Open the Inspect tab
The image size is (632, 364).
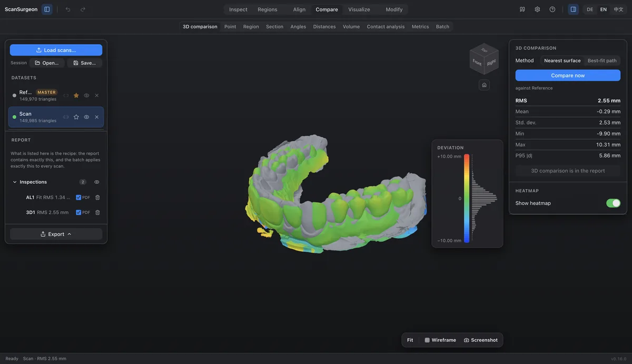[x=238, y=9]
